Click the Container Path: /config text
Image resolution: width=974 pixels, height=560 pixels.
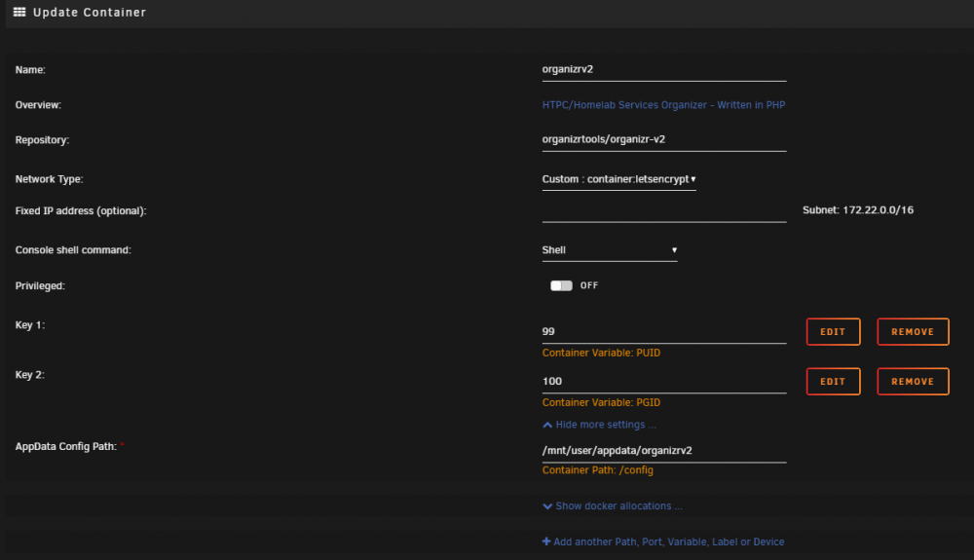[598, 470]
